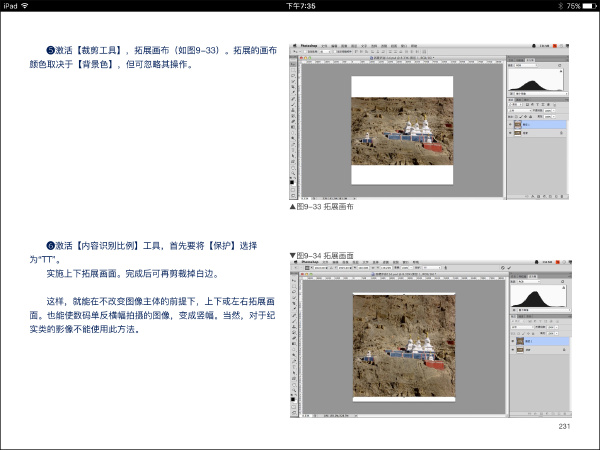The width and height of the screenshot is (600, 450).
Task: Tap the Wi-Fi icon in the status bar
Action: [24, 6]
